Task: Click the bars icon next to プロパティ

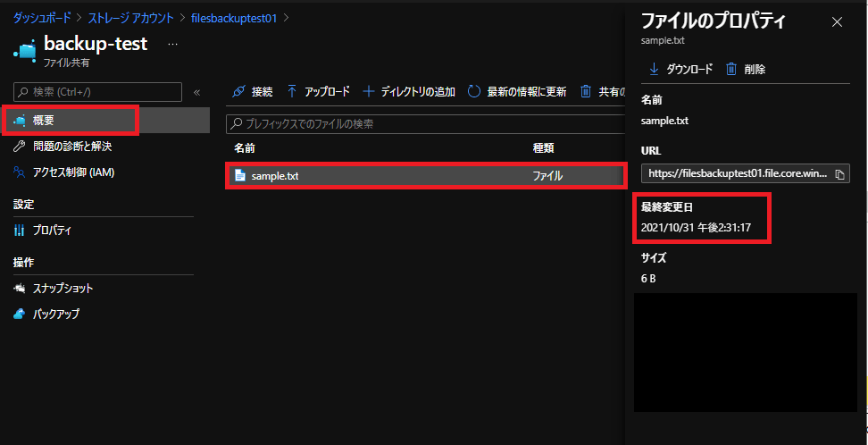Action: coord(20,231)
